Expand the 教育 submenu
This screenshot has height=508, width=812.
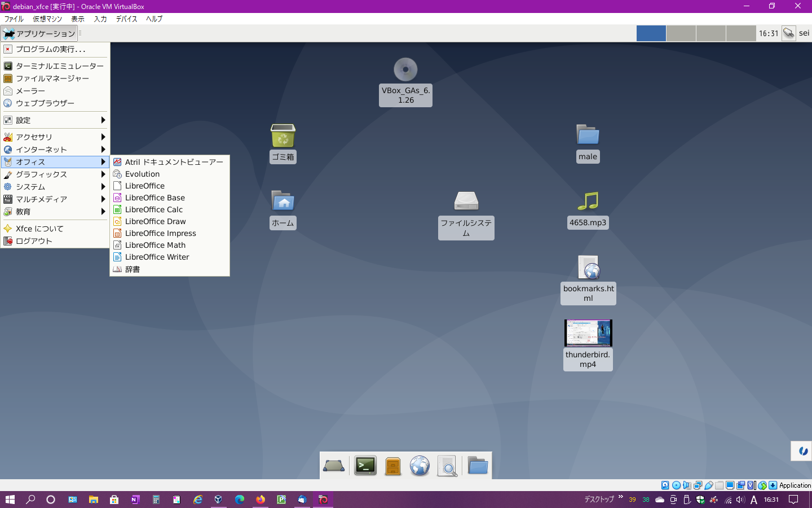coord(55,212)
